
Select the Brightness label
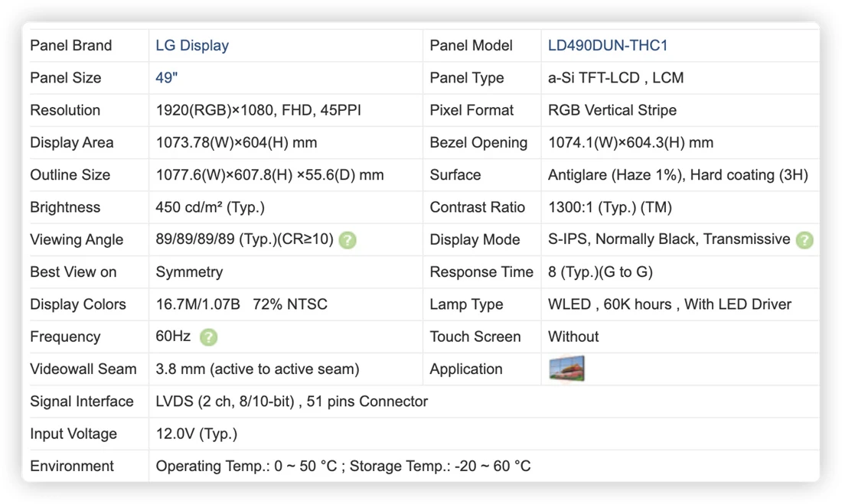pyautogui.click(x=65, y=207)
